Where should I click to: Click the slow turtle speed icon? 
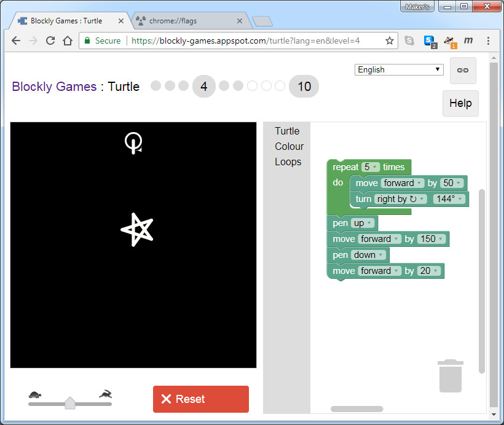click(x=34, y=394)
